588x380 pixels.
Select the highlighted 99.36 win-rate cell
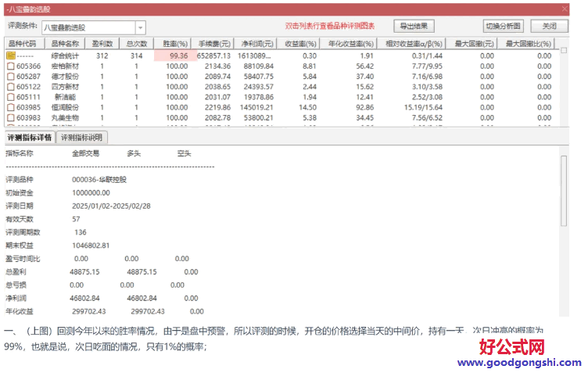[175, 56]
